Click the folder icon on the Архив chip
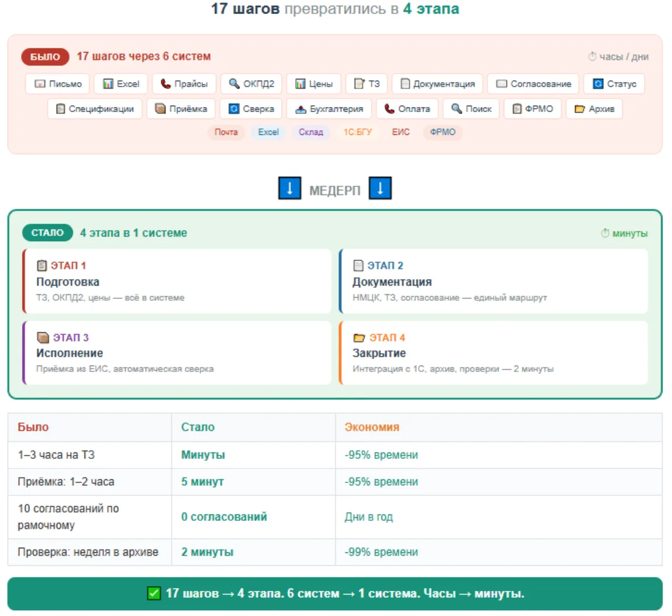This screenshot has width=672, height=616. (x=580, y=109)
